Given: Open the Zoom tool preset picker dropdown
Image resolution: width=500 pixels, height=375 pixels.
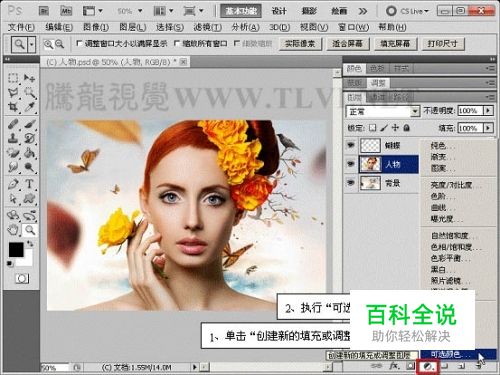Looking at the screenshot, I should (32, 44).
